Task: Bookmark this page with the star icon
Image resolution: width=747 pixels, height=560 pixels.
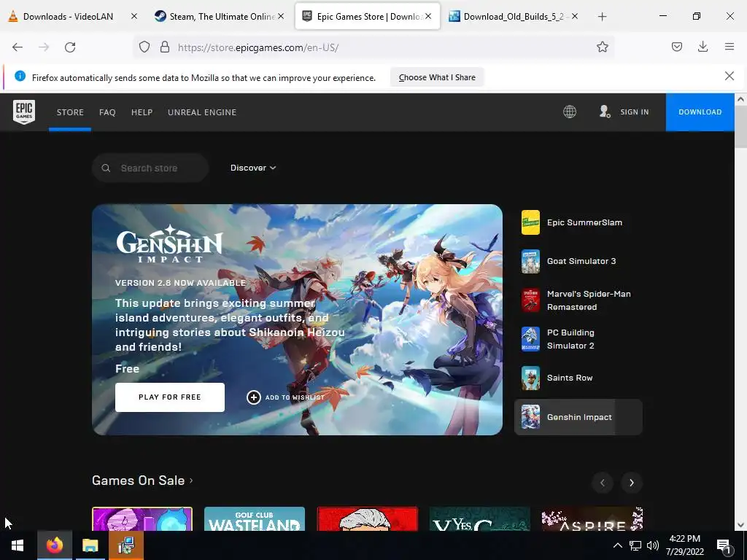Action: 602,47
